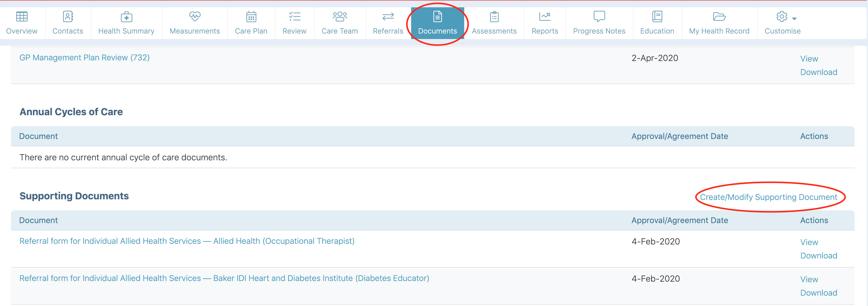The height and width of the screenshot is (306, 868).
Task: Open the Education tab
Action: pos(657,23)
